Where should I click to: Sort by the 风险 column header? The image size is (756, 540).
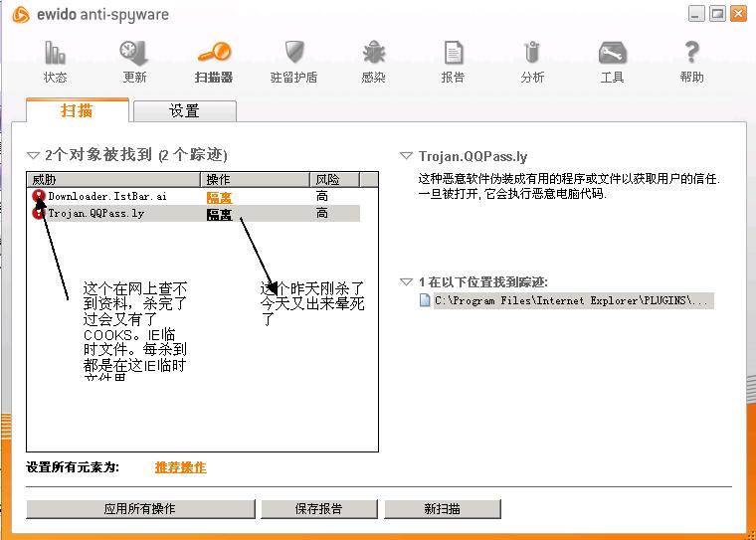pyautogui.click(x=334, y=180)
